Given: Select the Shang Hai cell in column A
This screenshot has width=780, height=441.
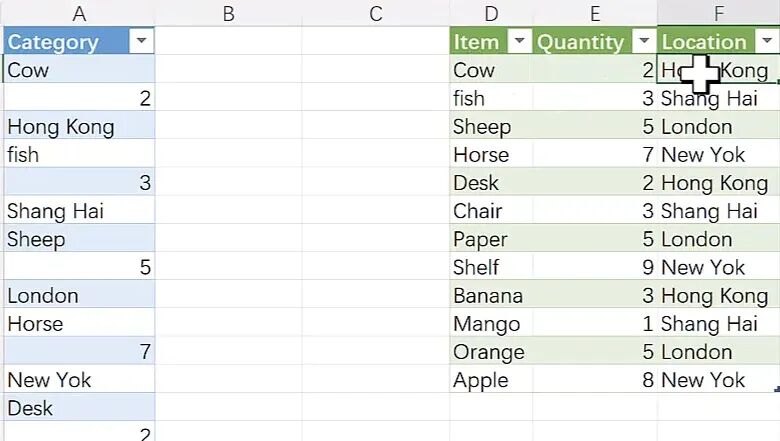Looking at the screenshot, I should (x=55, y=211).
